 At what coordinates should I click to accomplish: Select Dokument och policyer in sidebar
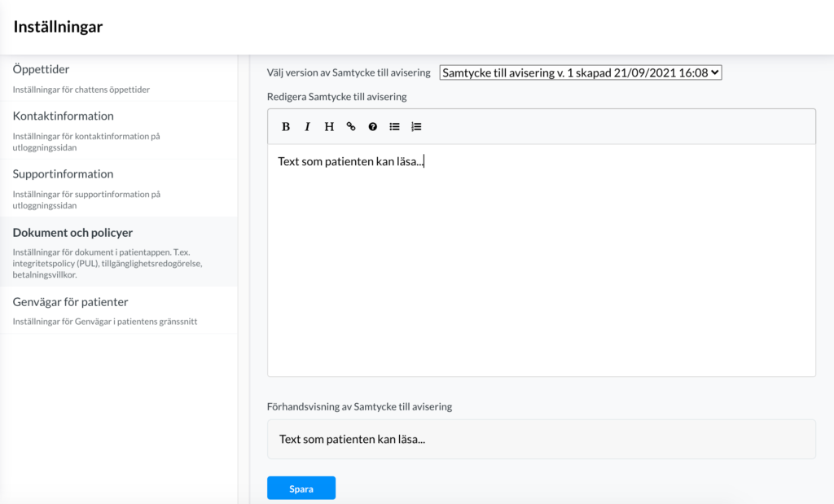point(119,252)
